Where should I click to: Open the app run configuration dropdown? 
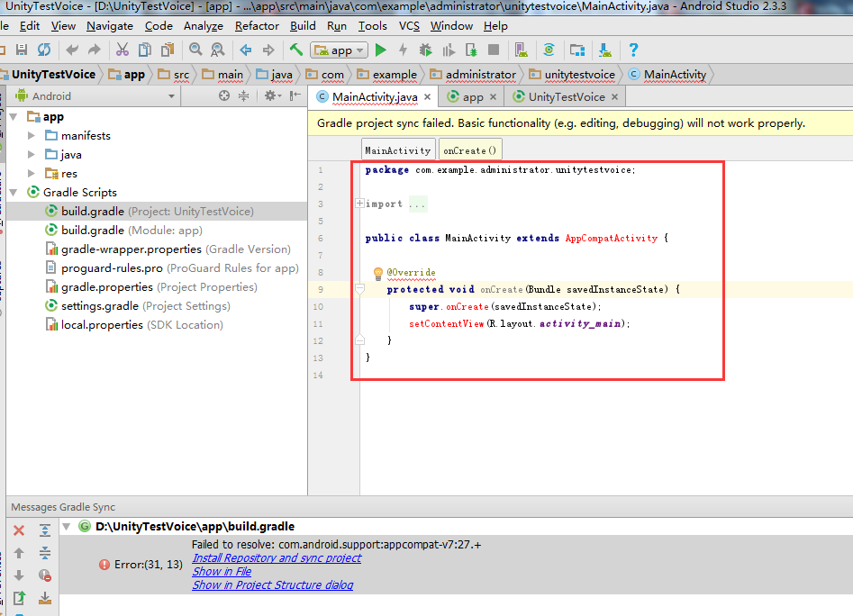339,50
